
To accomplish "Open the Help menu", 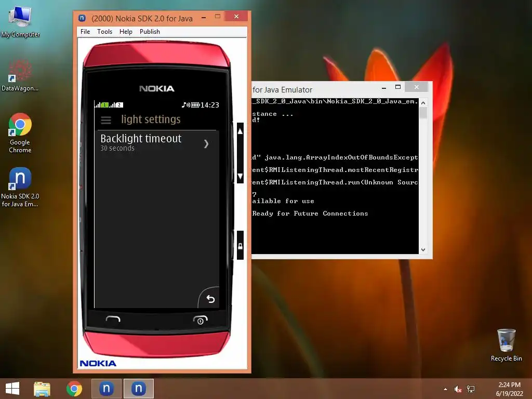I will [x=126, y=32].
